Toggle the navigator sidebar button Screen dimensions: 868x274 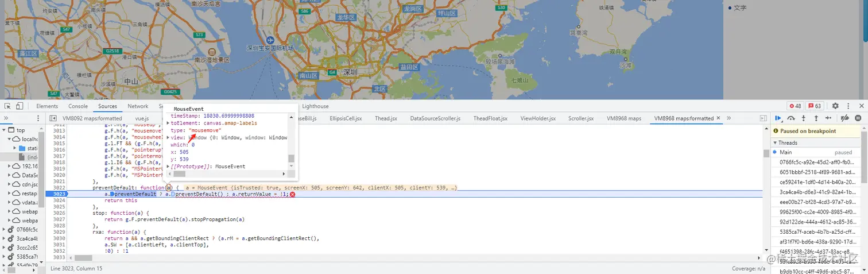53,118
